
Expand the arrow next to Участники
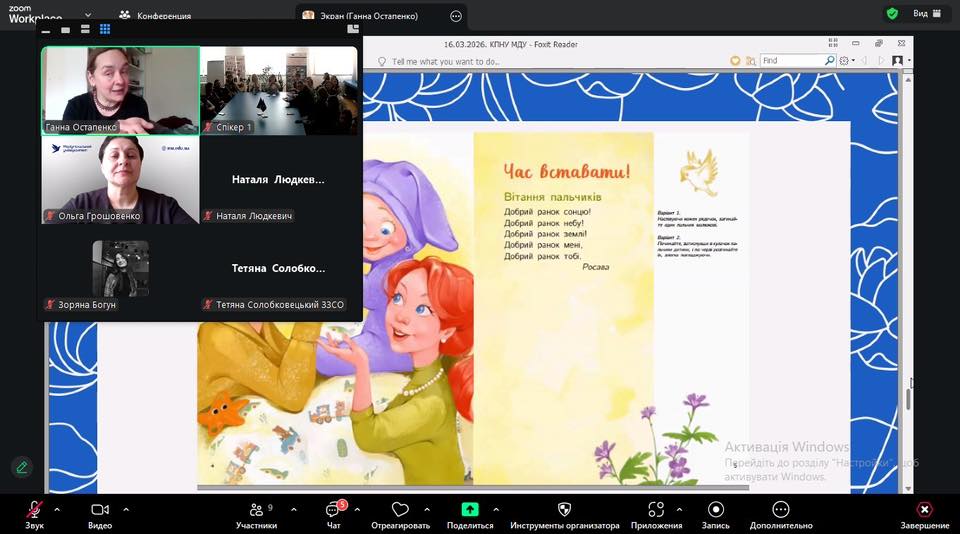tap(293, 509)
